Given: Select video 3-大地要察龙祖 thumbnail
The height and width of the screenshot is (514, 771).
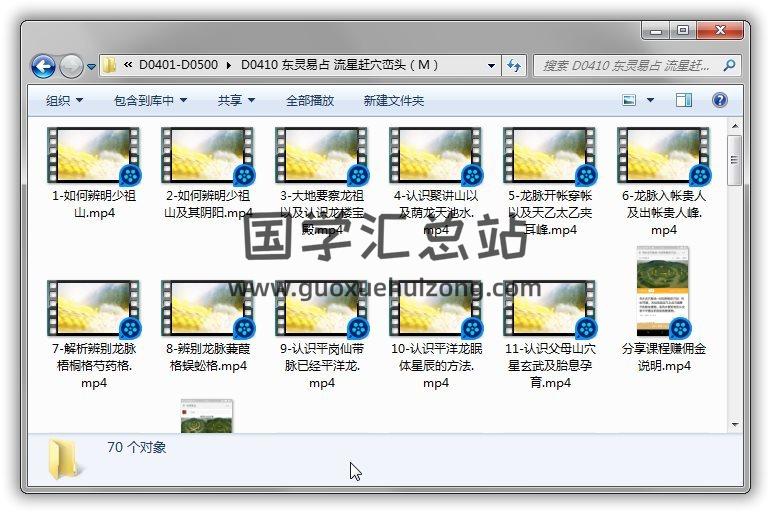Looking at the screenshot, I should tap(322, 155).
